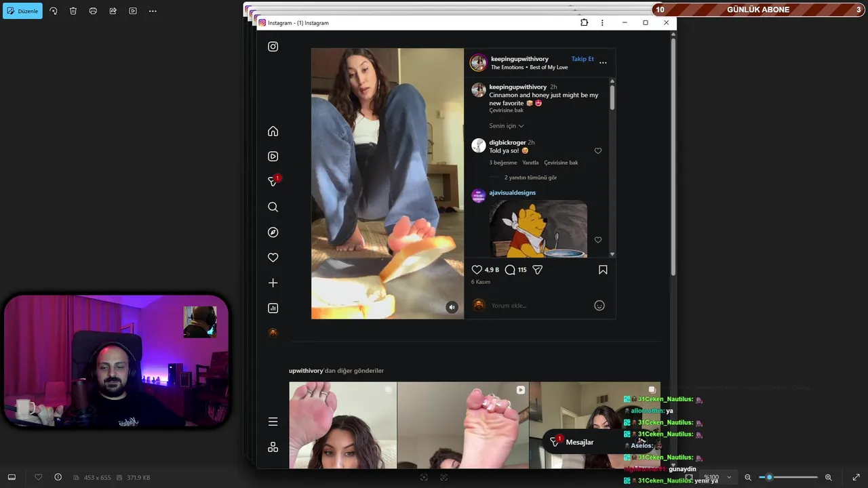Go to Instagram Home in sidebar
The height and width of the screenshot is (488, 868).
pyautogui.click(x=273, y=131)
